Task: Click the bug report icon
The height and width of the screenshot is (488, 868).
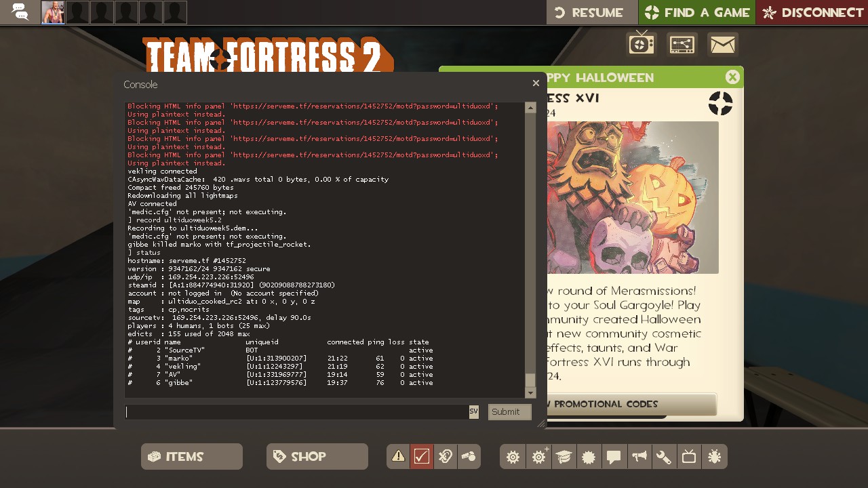Action: click(x=714, y=457)
